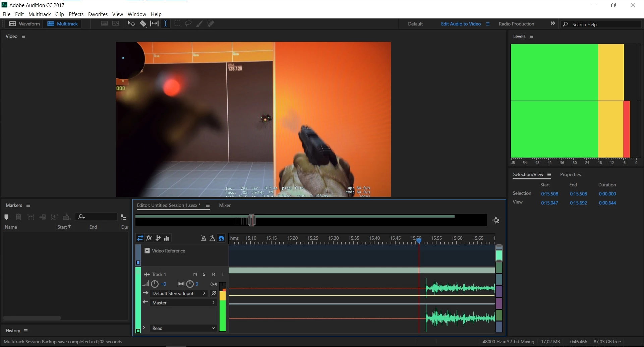This screenshot has width=644, height=347.
Task: Arm Track 1 for recording
Action: pos(214,274)
